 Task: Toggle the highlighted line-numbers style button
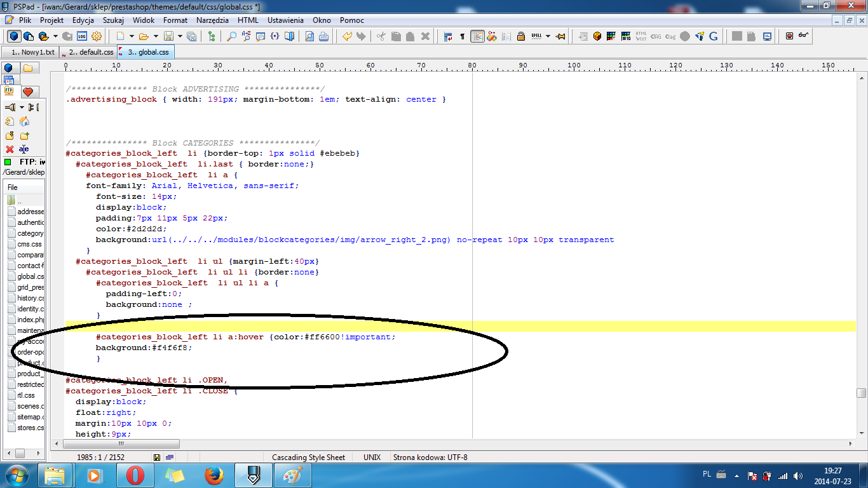477,36
